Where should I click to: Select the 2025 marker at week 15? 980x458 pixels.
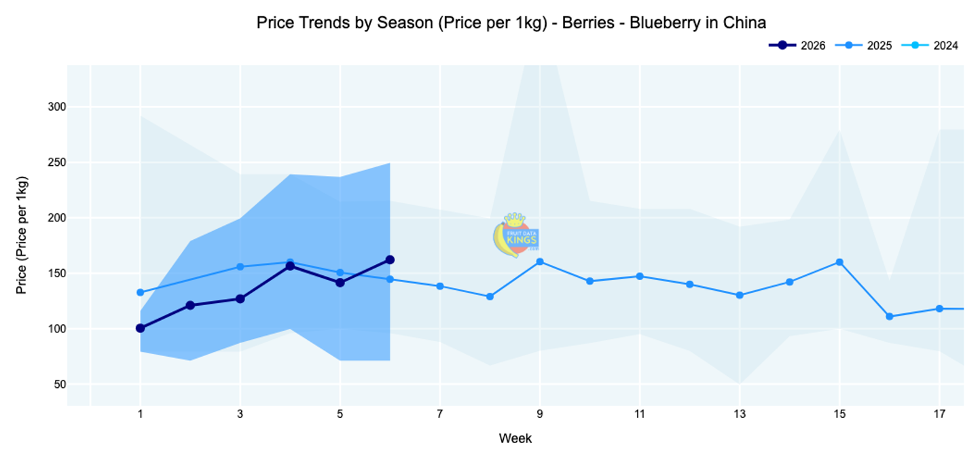pyautogui.click(x=839, y=262)
